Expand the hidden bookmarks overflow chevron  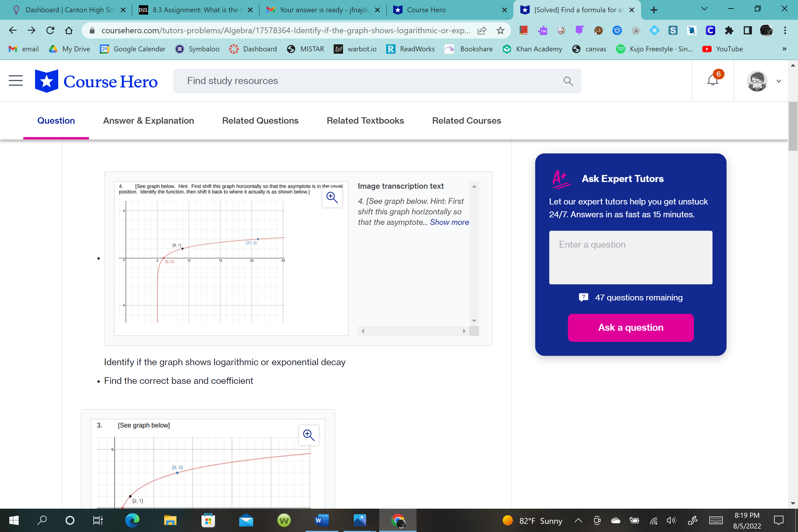pos(784,49)
